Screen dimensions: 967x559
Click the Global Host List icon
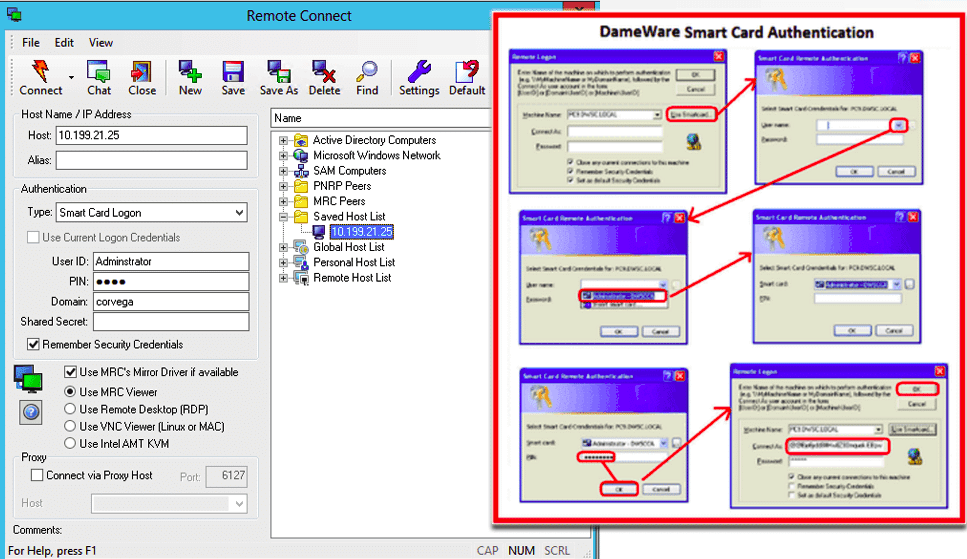(x=300, y=247)
